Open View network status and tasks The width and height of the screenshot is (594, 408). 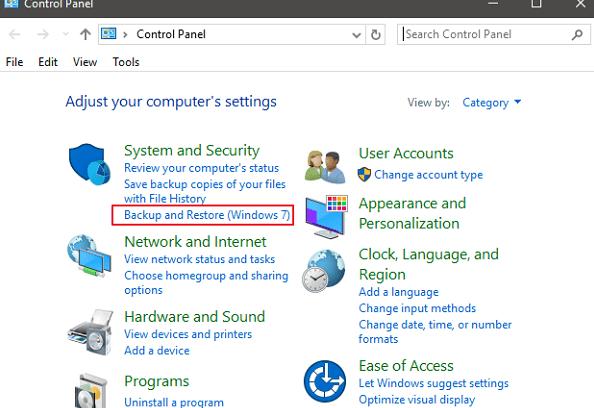(x=200, y=259)
